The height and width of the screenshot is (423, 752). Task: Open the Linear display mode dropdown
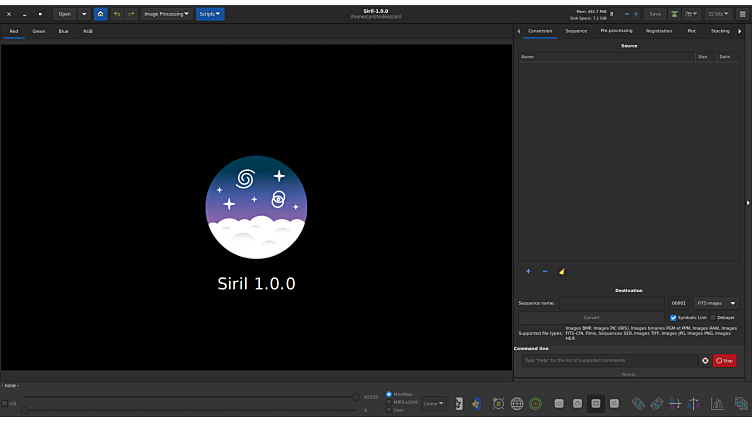(433, 404)
